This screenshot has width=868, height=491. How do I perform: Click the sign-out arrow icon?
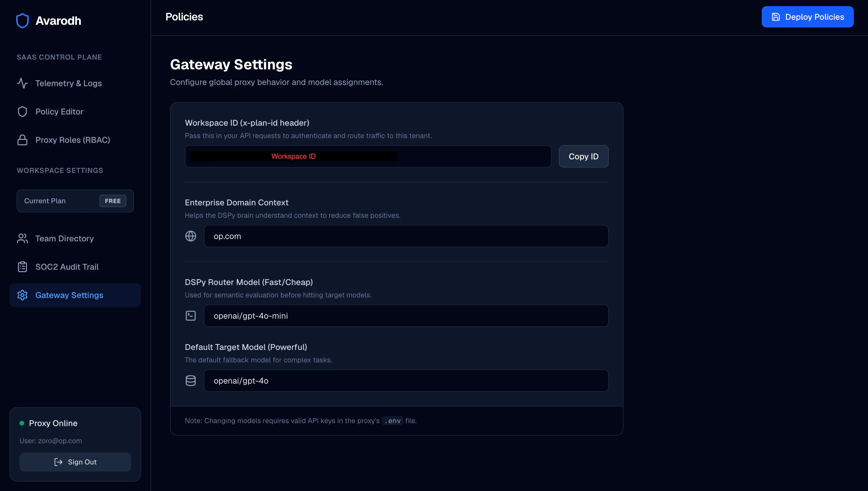[x=58, y=462]
